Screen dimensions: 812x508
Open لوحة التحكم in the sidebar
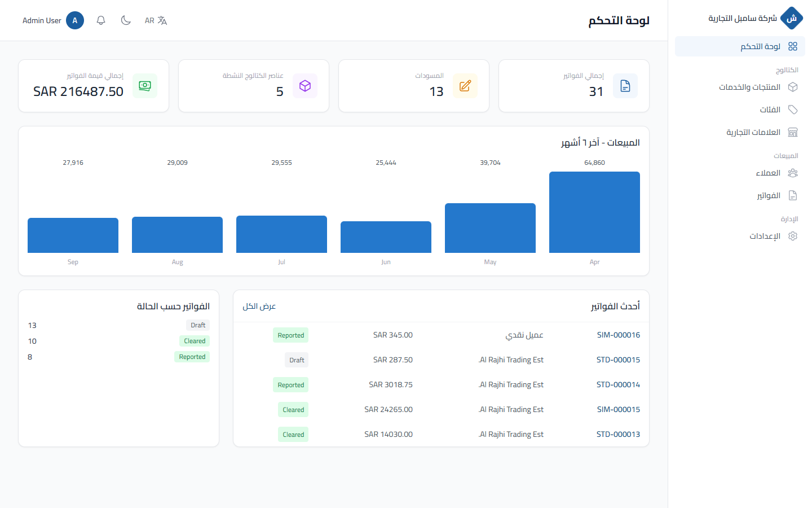pos(740,46)
